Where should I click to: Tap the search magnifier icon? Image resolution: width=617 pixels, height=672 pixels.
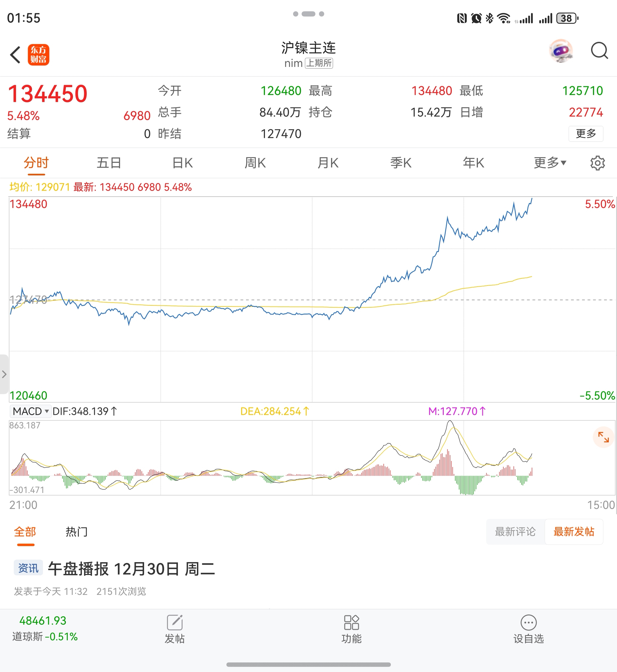tap(599, 51)
